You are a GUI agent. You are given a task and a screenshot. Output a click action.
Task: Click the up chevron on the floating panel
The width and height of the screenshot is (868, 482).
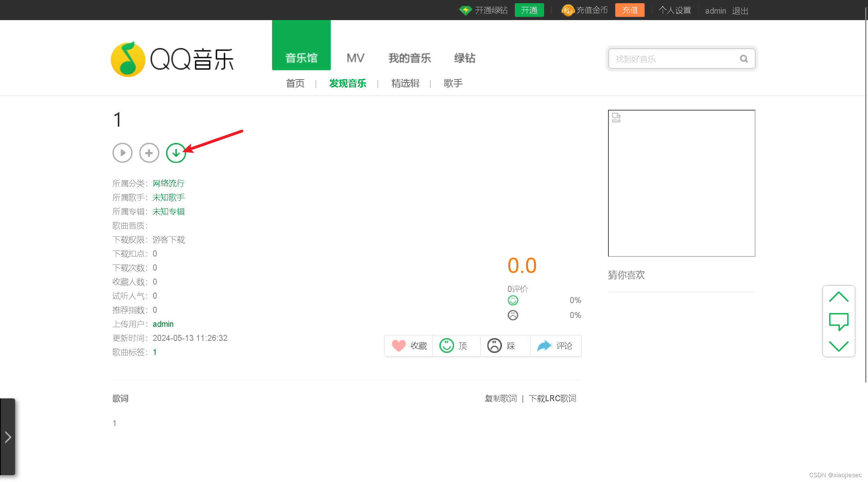(x=839, y=296)
